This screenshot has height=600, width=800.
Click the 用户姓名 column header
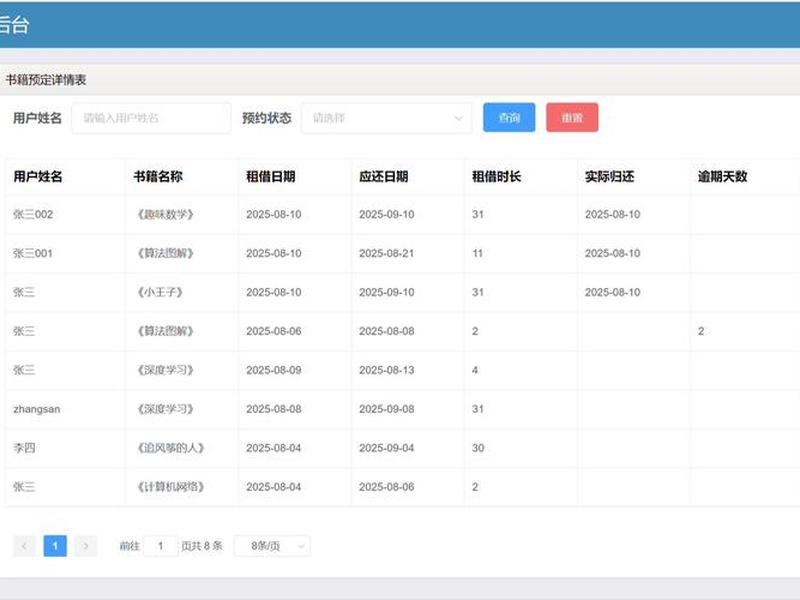[38, 177]
